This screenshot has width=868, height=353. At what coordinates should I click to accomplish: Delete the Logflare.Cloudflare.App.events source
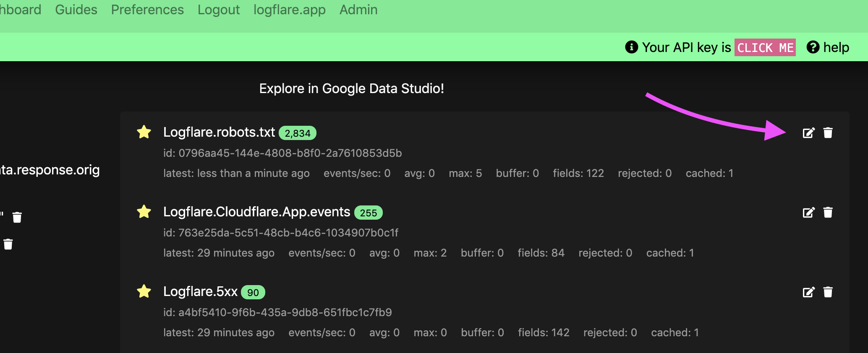(828, 213)
